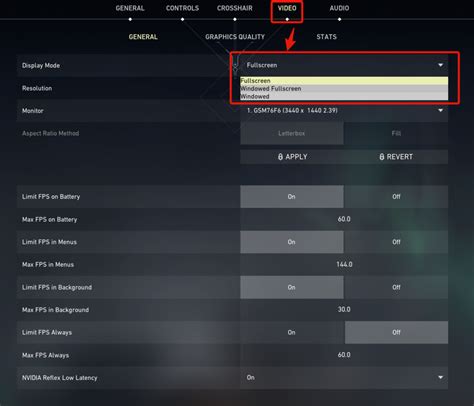Open the Monitor selection dropdown
474x406 pixels.
[344, 110]
